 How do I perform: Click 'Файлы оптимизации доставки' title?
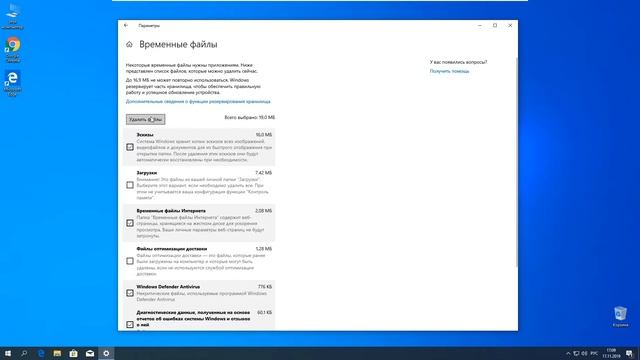(172, 249)
